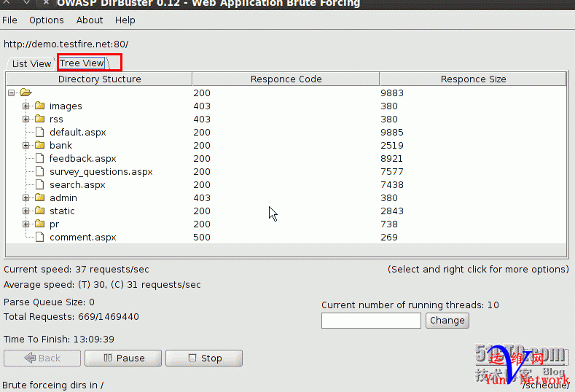Click response size 8921 for feedback.aspx
Screen dimensions: 575x392
pos(391,159)
